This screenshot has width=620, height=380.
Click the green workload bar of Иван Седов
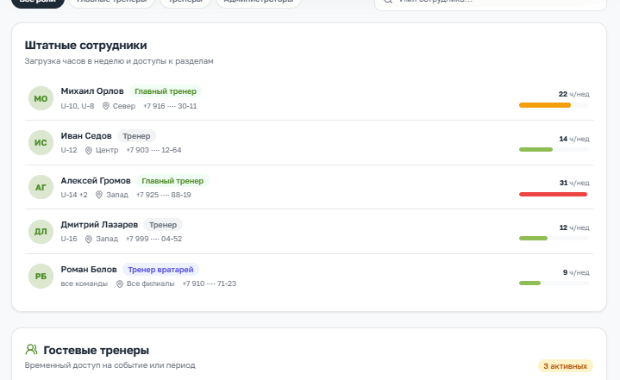pos(536,149)
